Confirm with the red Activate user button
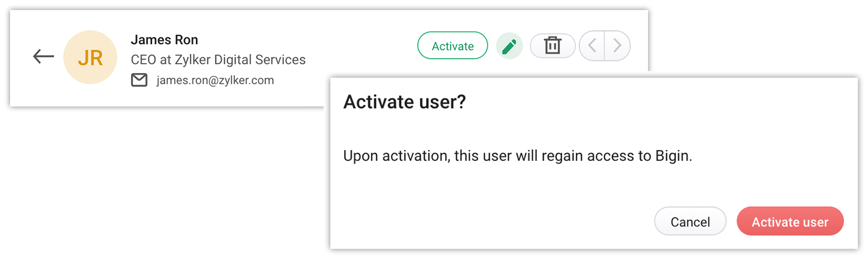868x259 pixels. coord(790,222)
